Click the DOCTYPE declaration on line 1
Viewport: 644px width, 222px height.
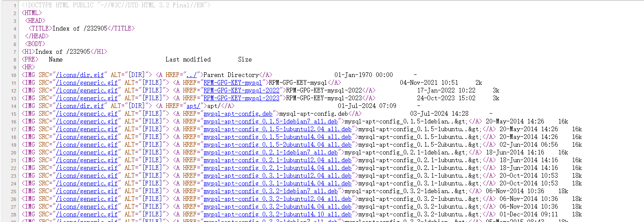(116, 5)
